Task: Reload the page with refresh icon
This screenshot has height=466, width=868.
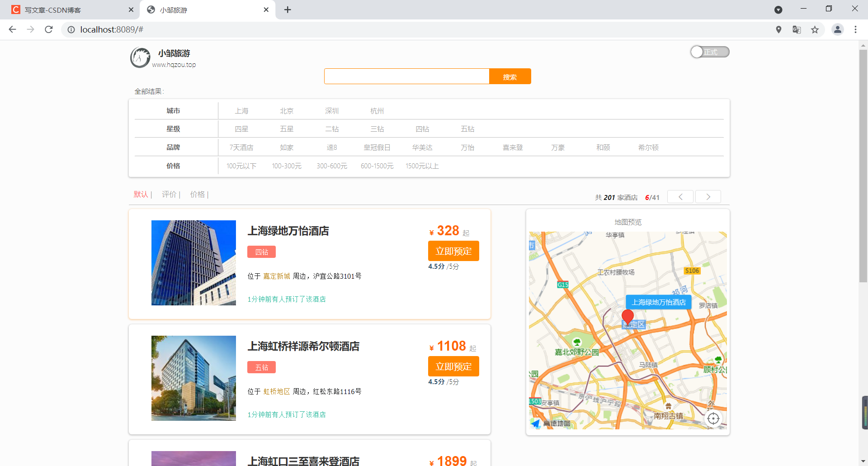Action: pyautogui.click(x=49, y=29)
